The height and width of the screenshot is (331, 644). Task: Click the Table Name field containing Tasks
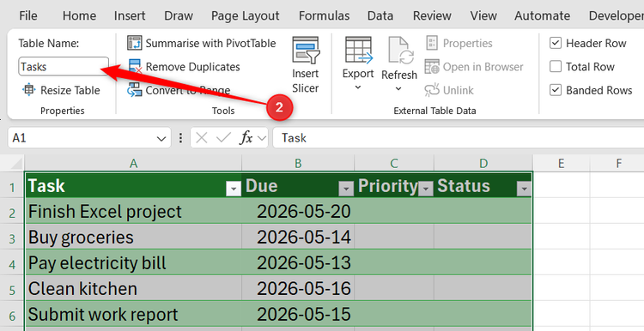point(64,66)
